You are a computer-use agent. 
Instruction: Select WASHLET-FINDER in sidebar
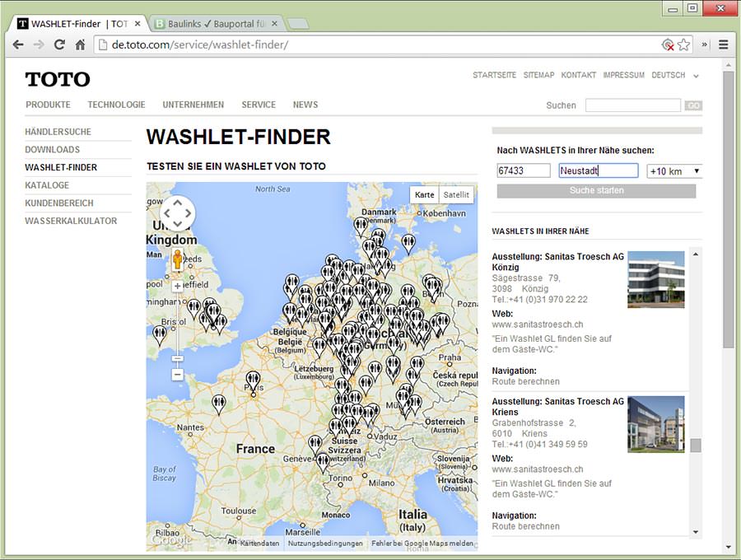(61, 168)
